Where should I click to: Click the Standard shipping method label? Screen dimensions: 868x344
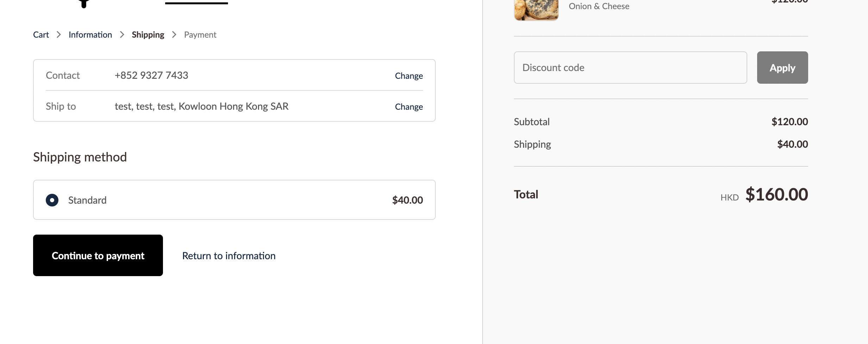[x=87, y=200]
